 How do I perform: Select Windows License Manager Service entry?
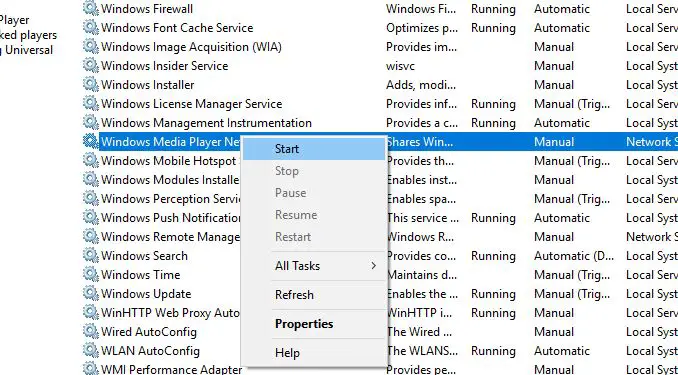[x=381, y=104]
